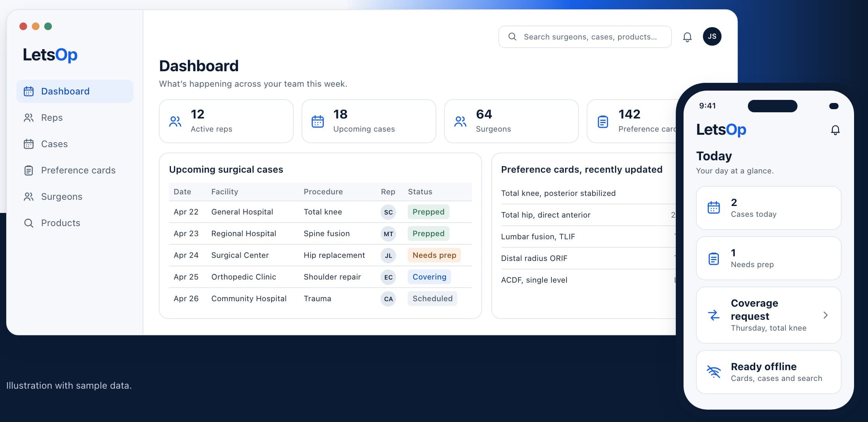Click the Covering status badge

tap(429, 277)
